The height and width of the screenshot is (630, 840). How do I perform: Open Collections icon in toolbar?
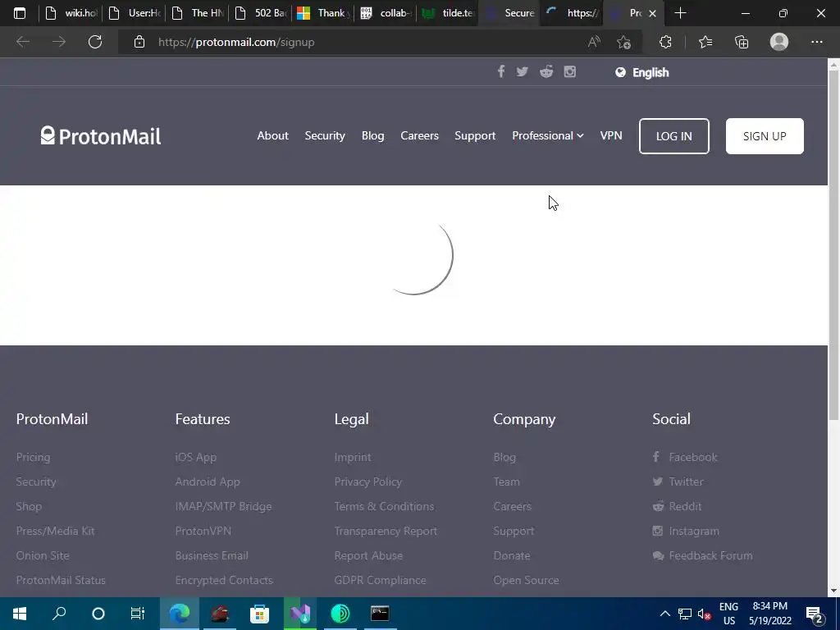point(742,42)
